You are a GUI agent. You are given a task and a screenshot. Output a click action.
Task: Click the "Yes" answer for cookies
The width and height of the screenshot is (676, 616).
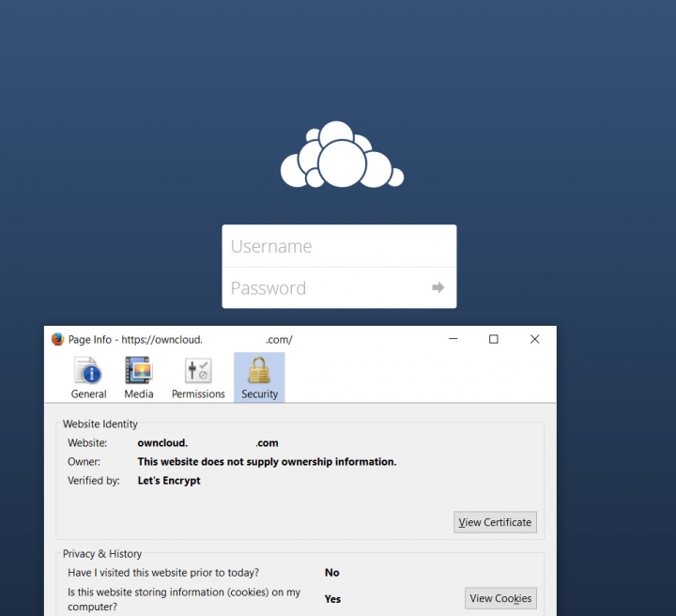click(x=332, y=599)
